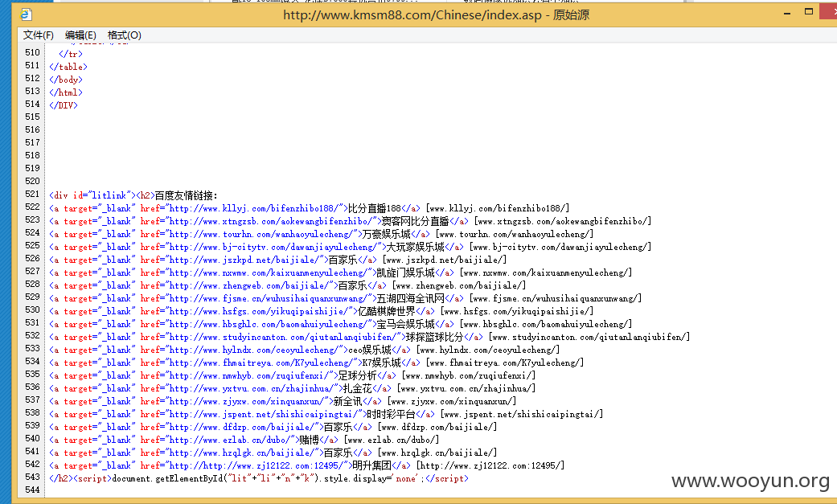The width and height of the screenshot is (837, 504).
Task: Click the href URL www.kllyj.com/bifenzhibo188/
Action: click(x=254, y=208)
